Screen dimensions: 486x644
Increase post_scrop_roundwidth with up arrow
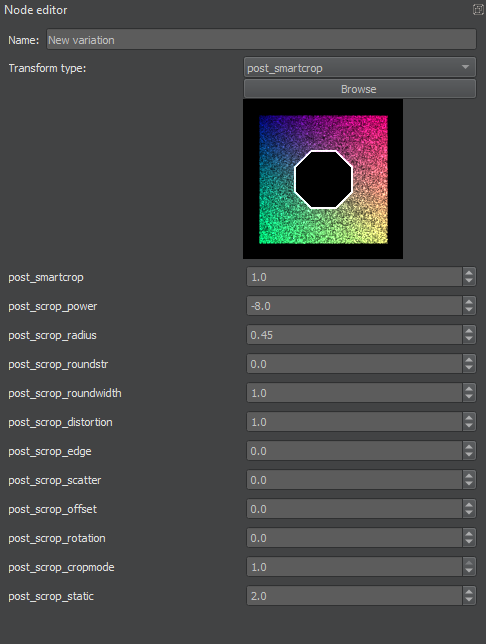pos(469,389)
